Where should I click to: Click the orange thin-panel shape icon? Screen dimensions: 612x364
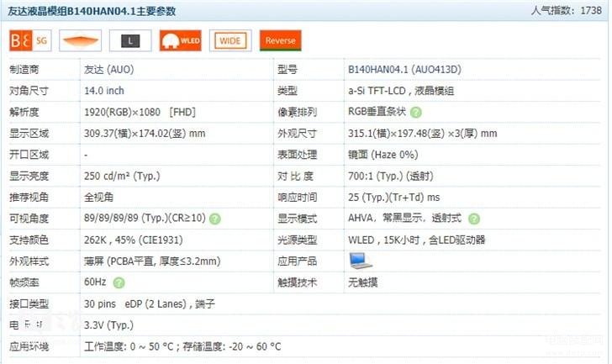tap(81, 40)
